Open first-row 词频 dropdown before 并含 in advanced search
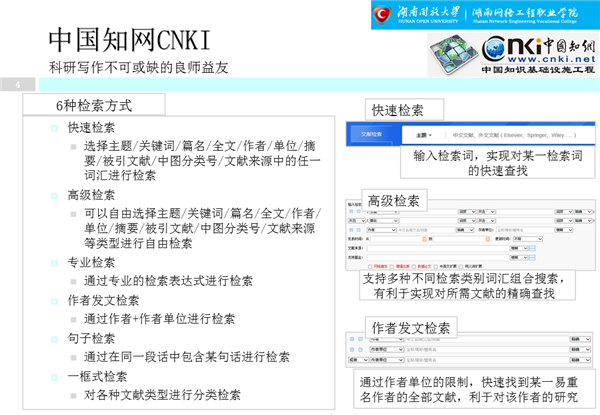The width and height of the screenshot is (600, 415). [467, 212]
